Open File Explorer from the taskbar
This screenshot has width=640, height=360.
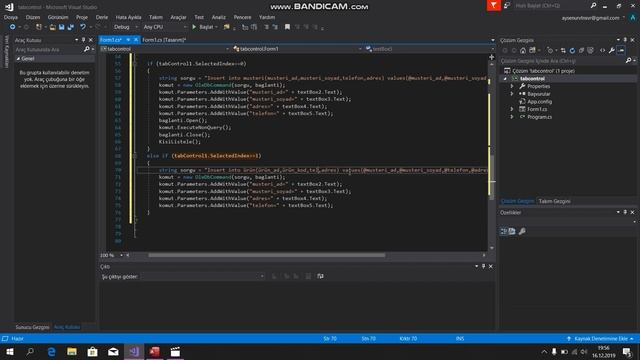(x=72, y=352)
